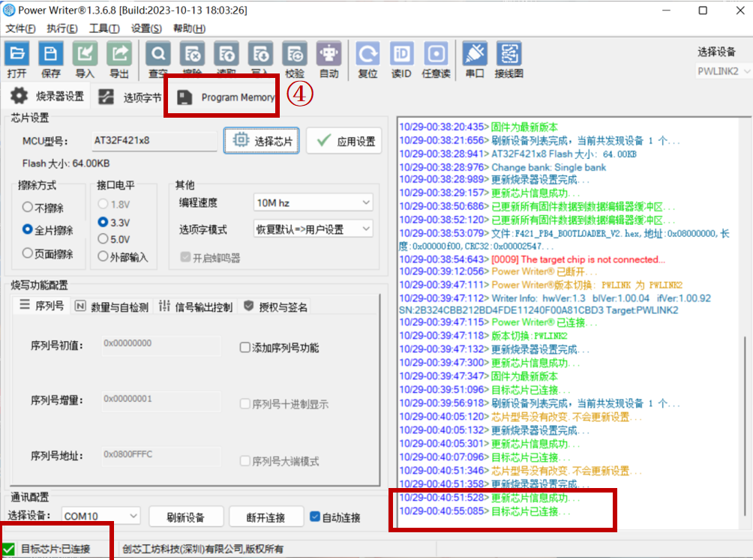Image resolution: width=753 pixels, height=560 pixels.
Task: Click the MCU型号 AT32F421x8 field
Action: tap(154, 141)
